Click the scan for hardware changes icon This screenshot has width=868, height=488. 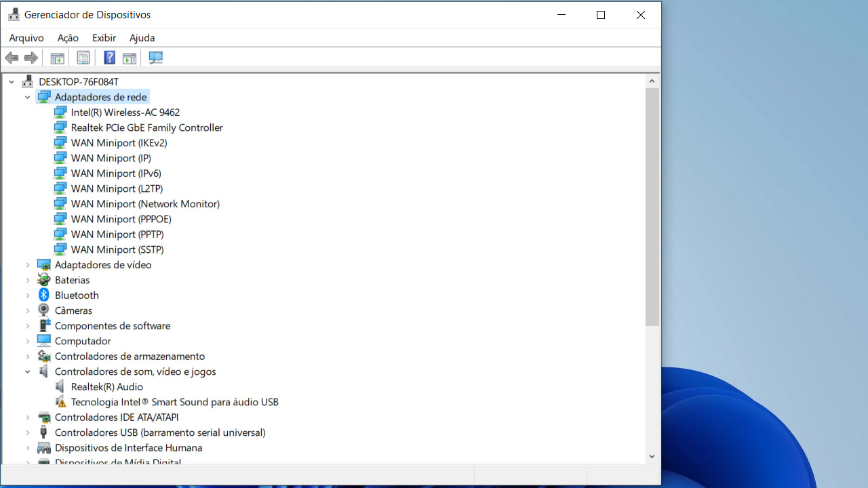[156, 58]
